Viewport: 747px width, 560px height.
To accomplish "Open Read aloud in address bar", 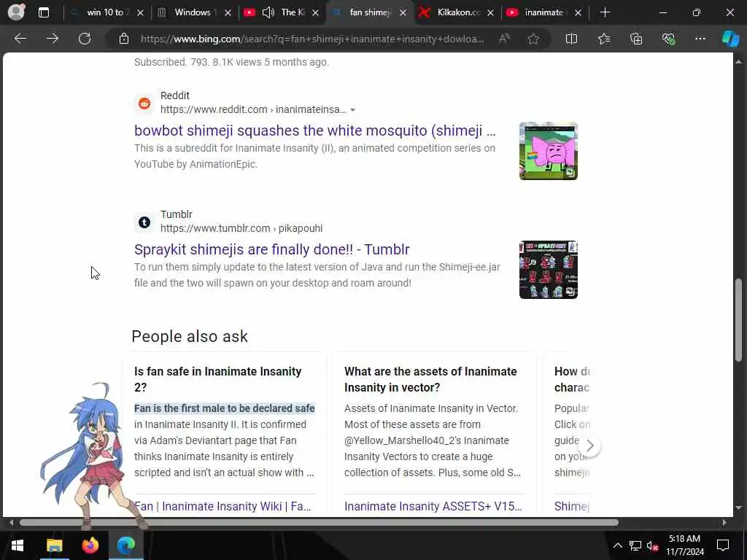I will tap(504, 39).
